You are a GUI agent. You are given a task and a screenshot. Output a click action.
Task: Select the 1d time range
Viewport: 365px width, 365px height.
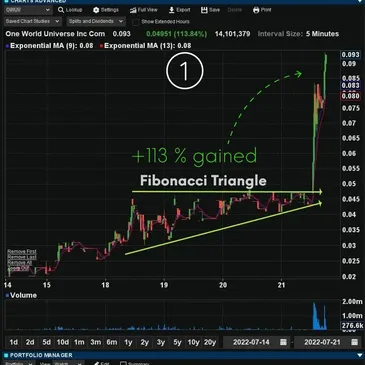pos(14,342)
